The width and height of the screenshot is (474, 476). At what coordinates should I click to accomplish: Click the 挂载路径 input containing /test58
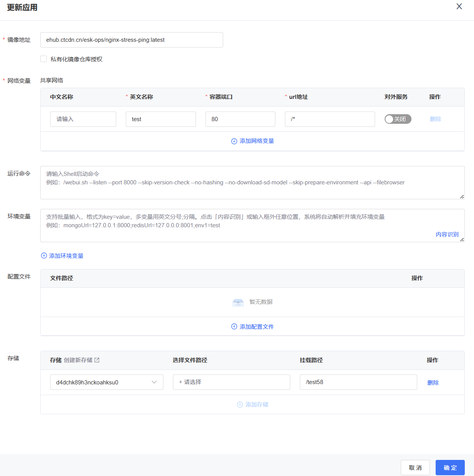pos(359,382)
